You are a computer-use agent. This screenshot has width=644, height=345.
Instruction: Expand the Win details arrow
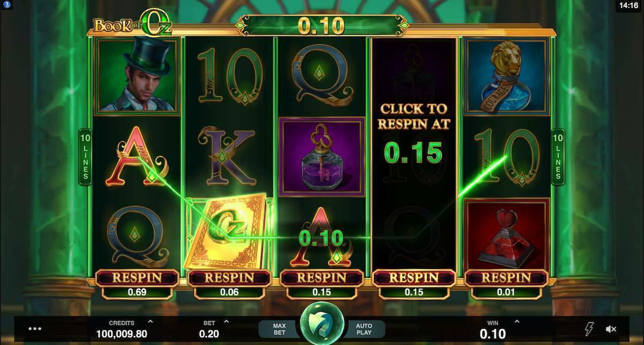click(x=517, y=322)
